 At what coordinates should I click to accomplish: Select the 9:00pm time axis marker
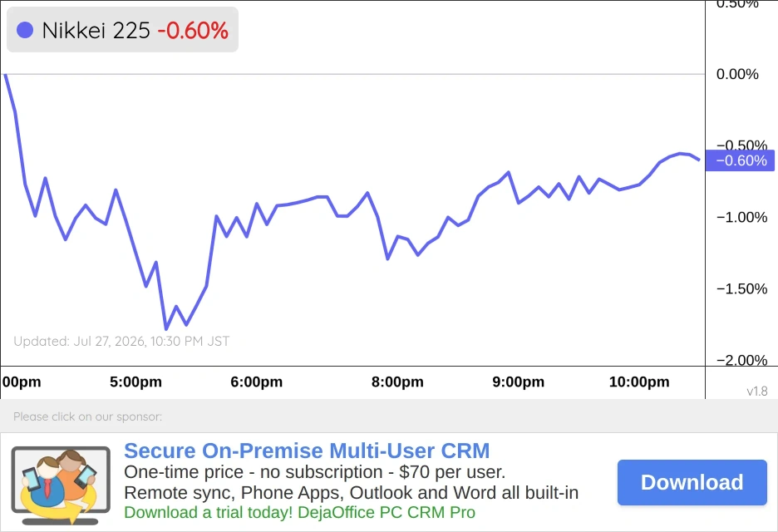point(519,382)
